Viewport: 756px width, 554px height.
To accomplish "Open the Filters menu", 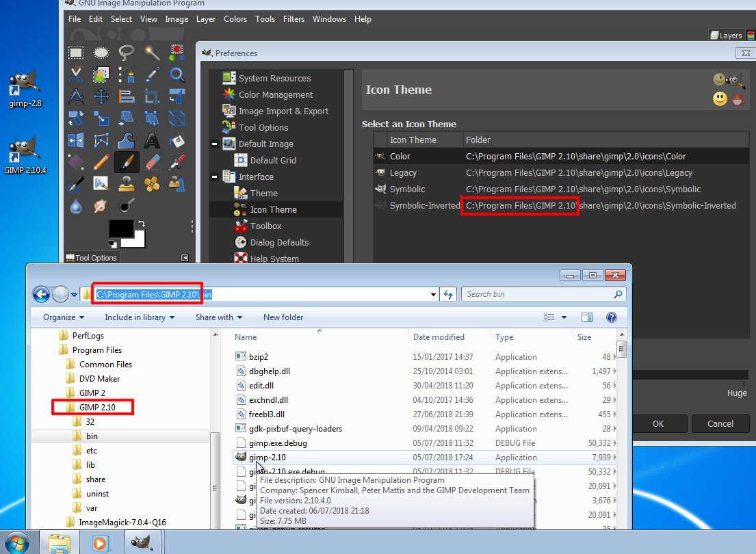I will tap(294, 18).
